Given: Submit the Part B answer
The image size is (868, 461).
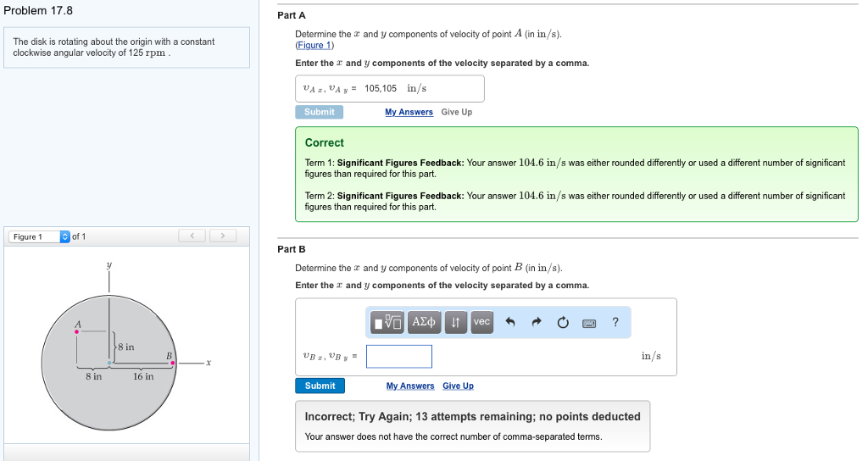Looking at the screenshot, I should 320,386.
